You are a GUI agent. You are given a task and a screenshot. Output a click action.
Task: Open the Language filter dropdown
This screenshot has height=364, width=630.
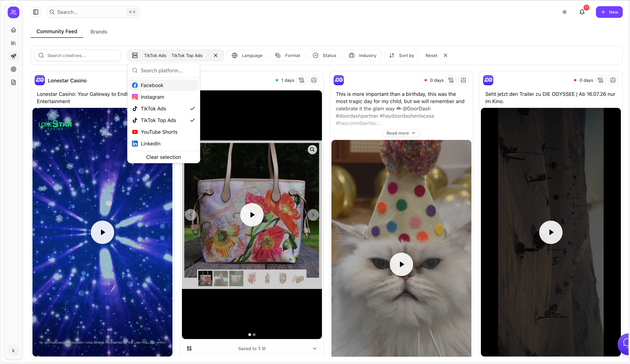click(247, 55)
